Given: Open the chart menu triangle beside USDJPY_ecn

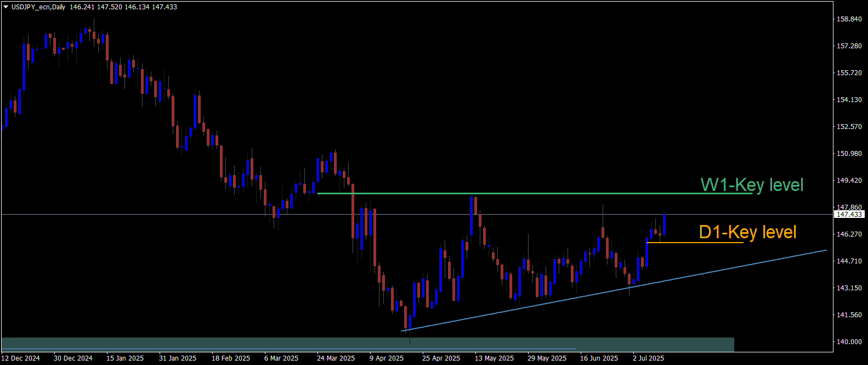Looking at the screenshot, I should (6, 7).
